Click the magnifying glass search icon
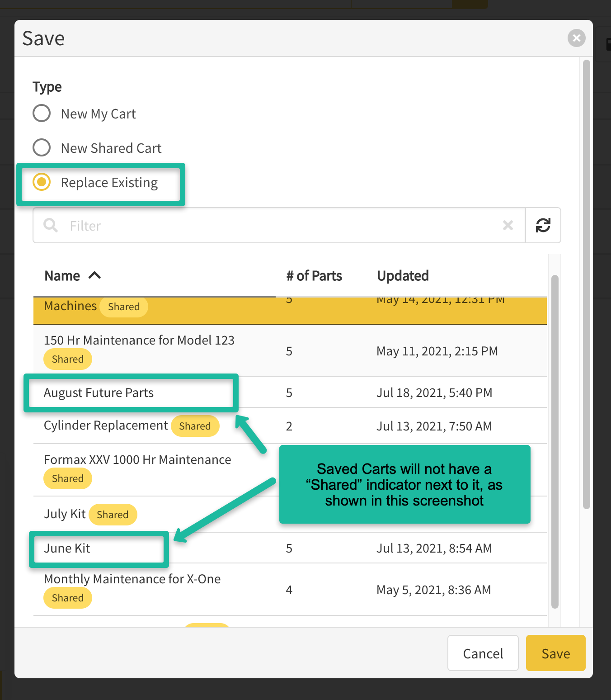611x700 pixels. point(51,225)
